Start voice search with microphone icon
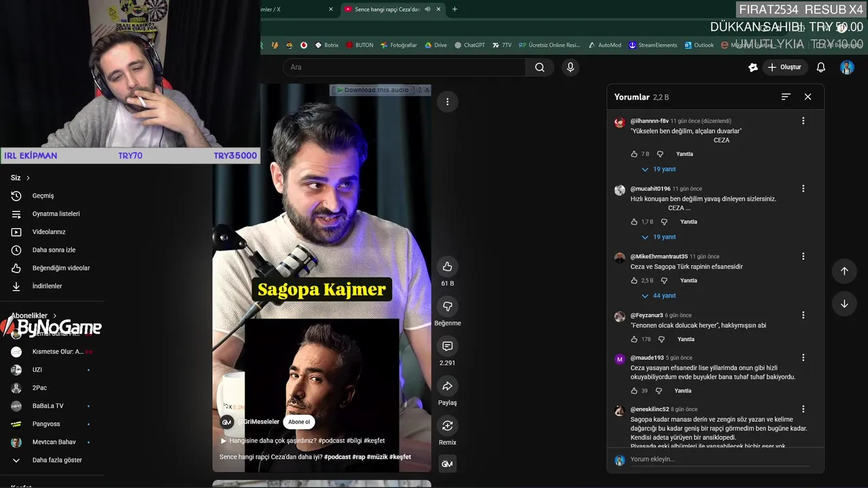The height and width of the screenshot is (488, 868). (x=570, y=67)
